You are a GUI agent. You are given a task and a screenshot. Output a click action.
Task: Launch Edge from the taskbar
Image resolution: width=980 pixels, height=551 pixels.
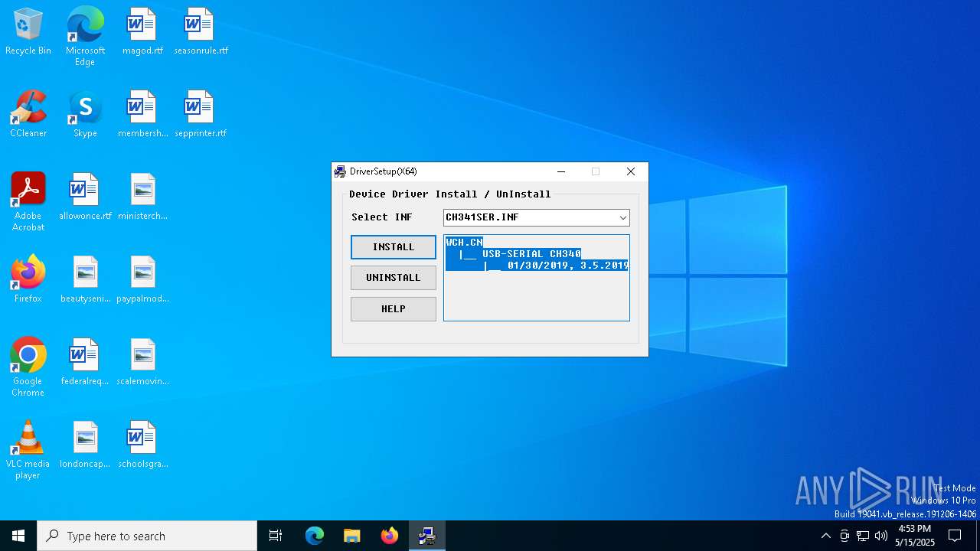coord(315,536)
